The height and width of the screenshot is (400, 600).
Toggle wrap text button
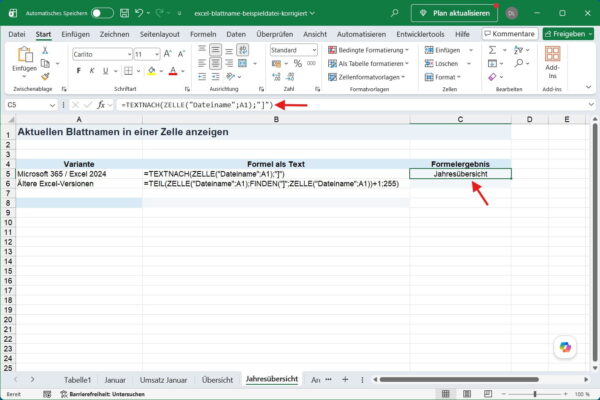click(x=243, y=50)
